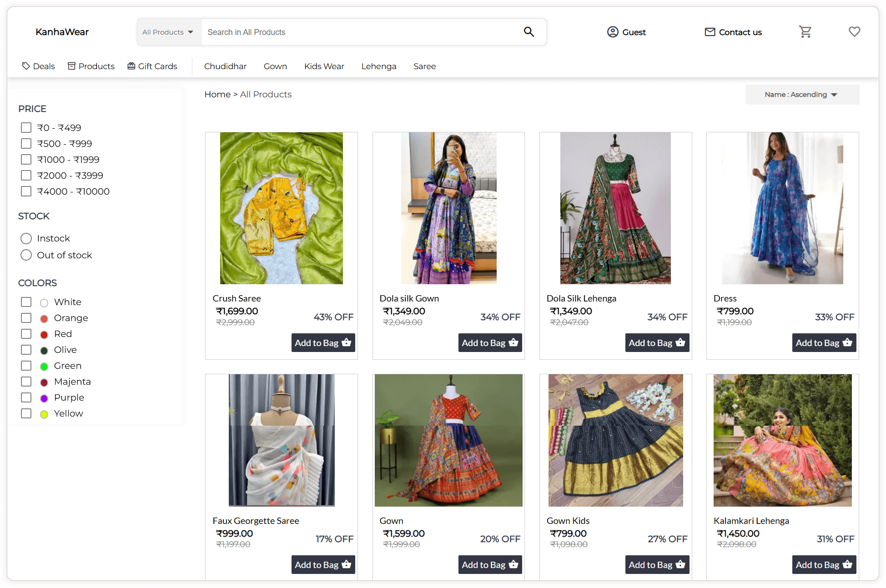Image resolution: width=886 pixels, height=588 pixels.
Task: Click the Deals tag icon
Action: 26,66
